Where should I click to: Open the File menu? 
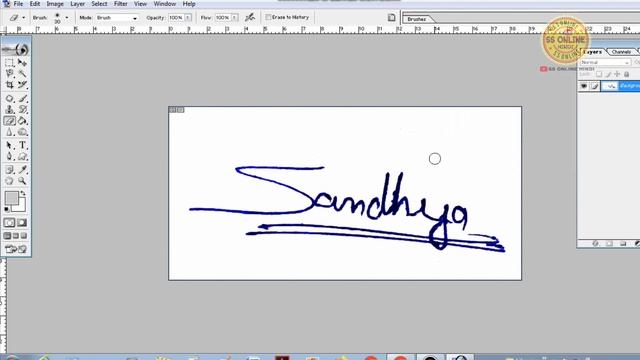point(18,4)
